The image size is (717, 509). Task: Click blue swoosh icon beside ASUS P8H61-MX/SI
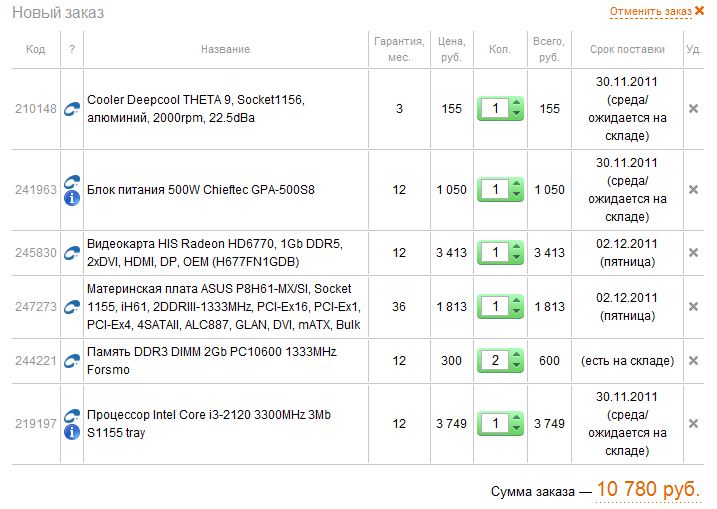click(x=72, y=307)
